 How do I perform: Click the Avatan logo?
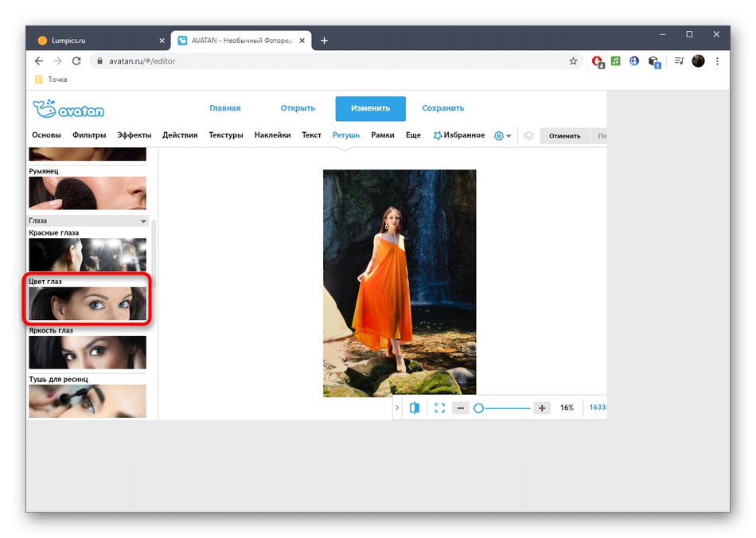click(68, 109)
